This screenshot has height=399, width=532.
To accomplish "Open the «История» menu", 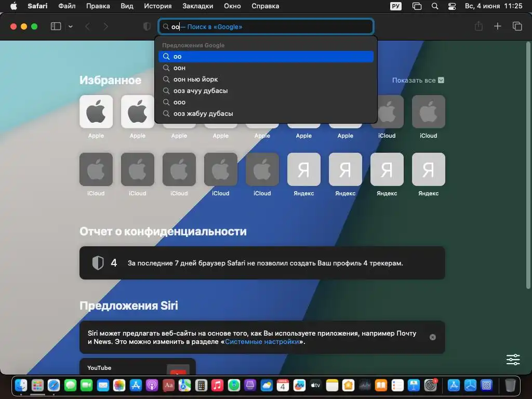I will [158, 6].
